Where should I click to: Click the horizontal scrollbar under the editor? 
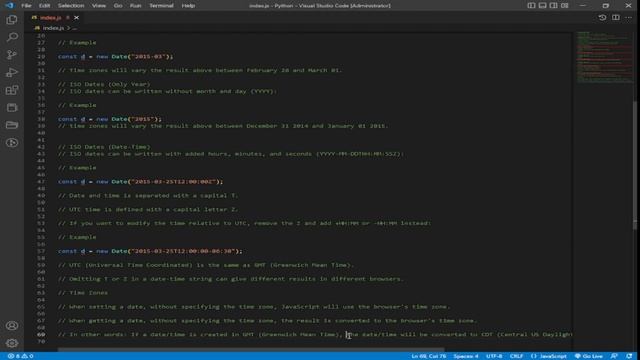[x=251, y=350]
